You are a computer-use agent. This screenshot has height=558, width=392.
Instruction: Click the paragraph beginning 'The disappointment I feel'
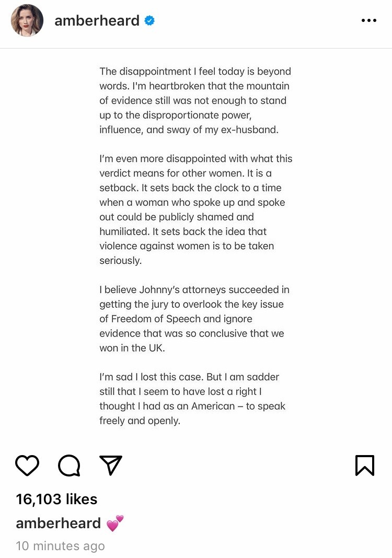[195, 100]
